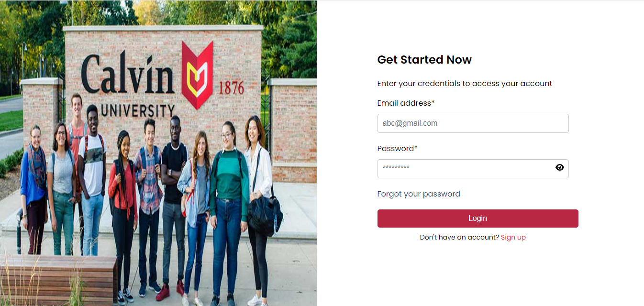
Task: Select the Email address* label
Action: 406,103
